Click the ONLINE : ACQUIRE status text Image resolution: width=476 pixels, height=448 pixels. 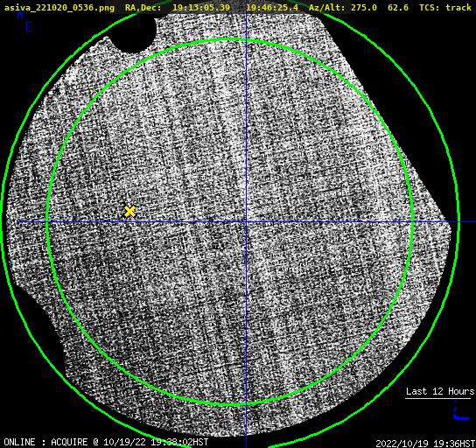[x=45, y=442]
